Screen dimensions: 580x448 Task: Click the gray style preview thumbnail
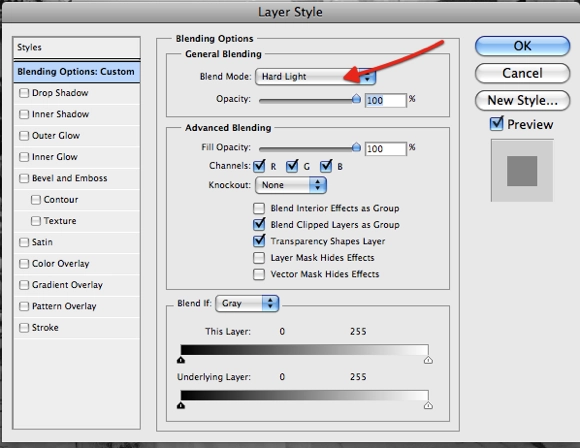(x=522, y=171)
